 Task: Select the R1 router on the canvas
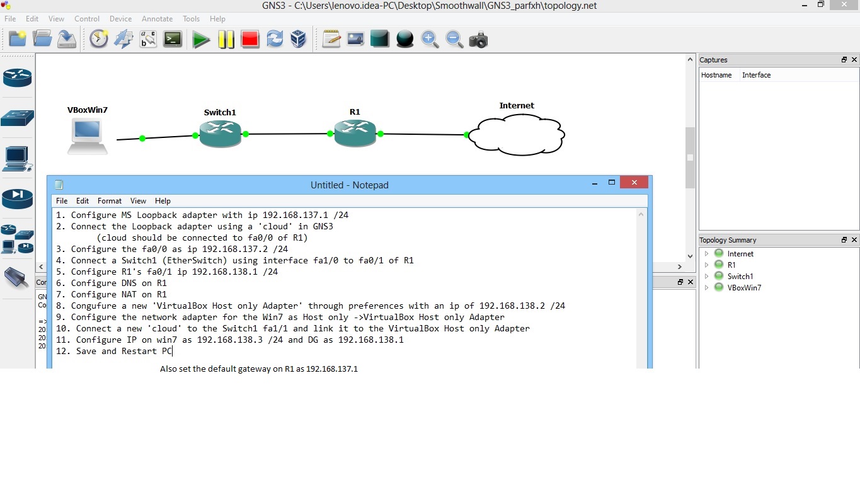(355, 133)
